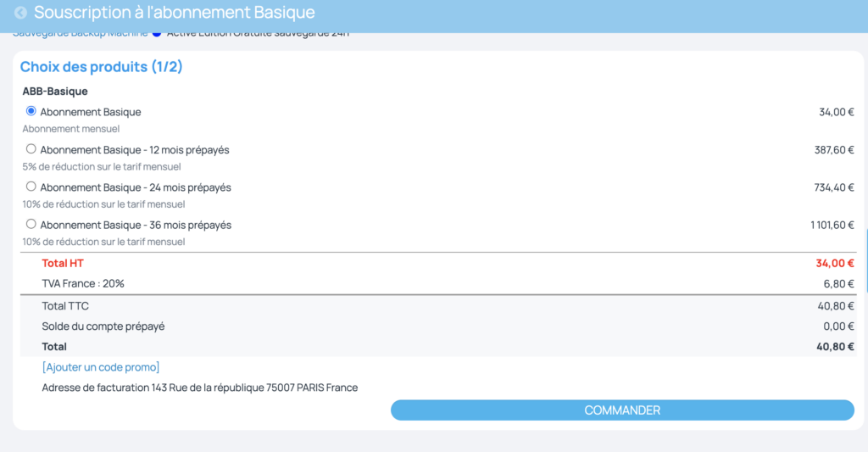Click the 1 101,60 € price

(x=832, y=226)
